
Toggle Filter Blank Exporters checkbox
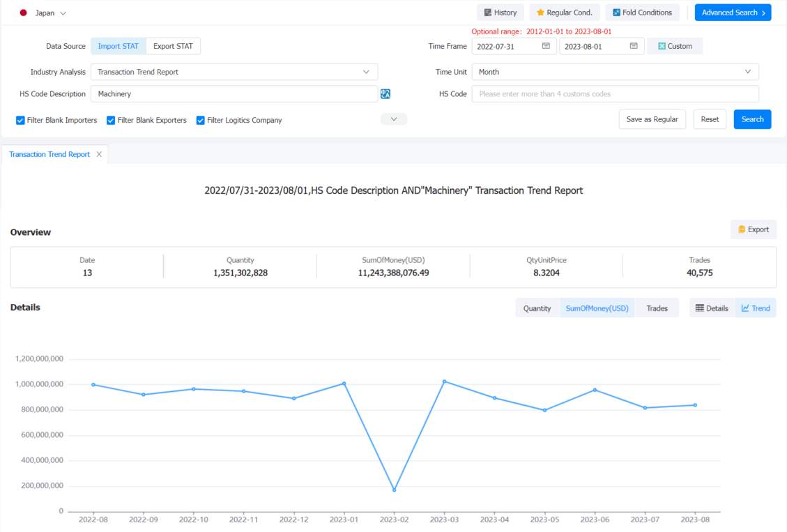tap(111, 121)
